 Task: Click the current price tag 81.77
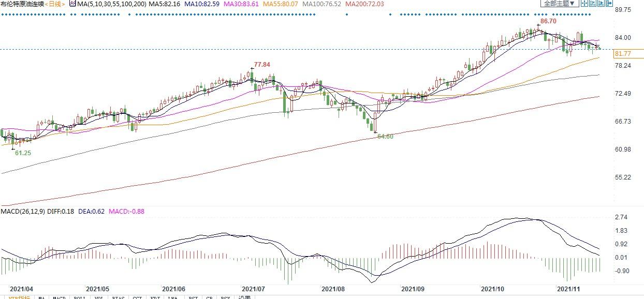(x=622, y=53)
